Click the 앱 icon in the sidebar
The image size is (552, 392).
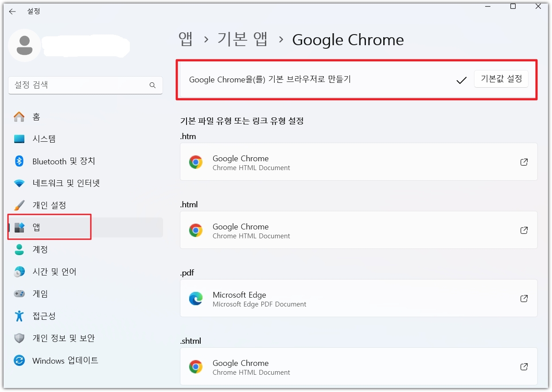tap(19, 228)
